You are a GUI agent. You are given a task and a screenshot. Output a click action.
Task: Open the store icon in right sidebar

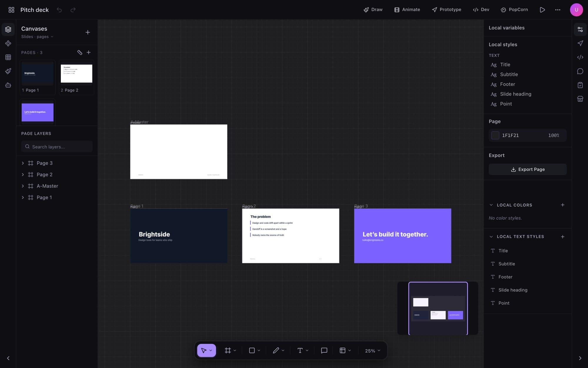[x=580, y=99]
